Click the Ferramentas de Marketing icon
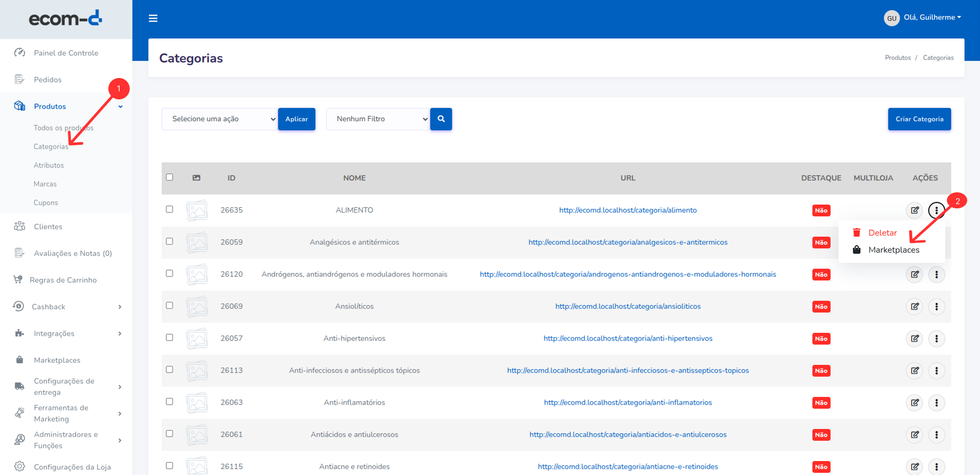Image resolution: width=980 pixels, height=476 pixels. point(20,413)
